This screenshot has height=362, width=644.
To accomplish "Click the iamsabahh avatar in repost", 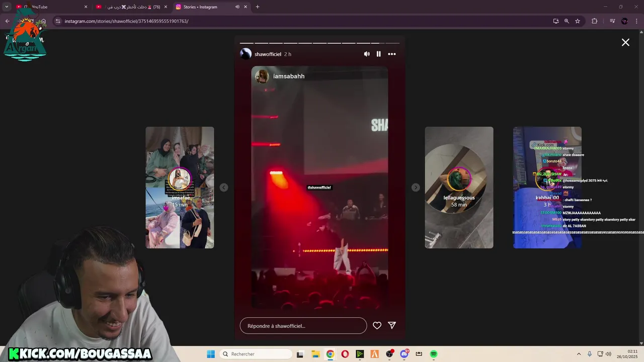I will tap(262, 76).
